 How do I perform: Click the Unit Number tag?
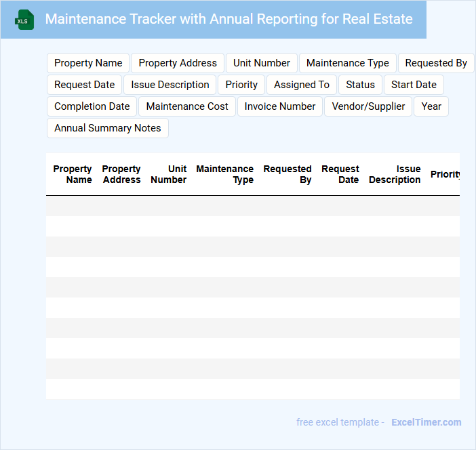point(262,63)
